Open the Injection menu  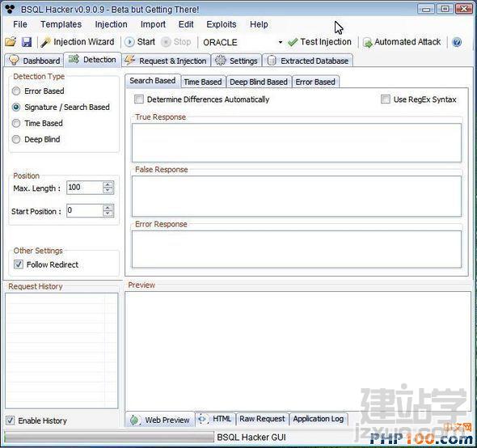[x=111, y=24]
